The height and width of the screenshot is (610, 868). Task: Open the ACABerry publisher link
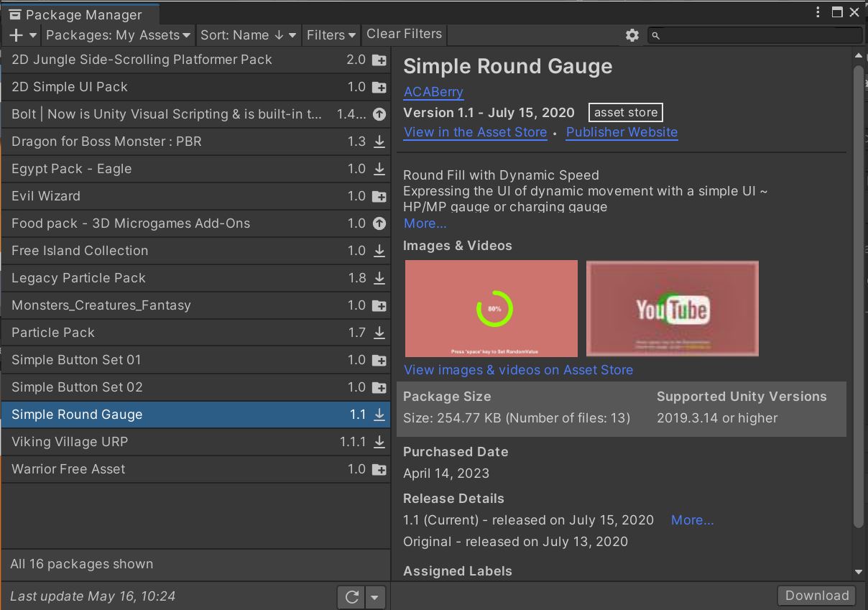point(433,92)
